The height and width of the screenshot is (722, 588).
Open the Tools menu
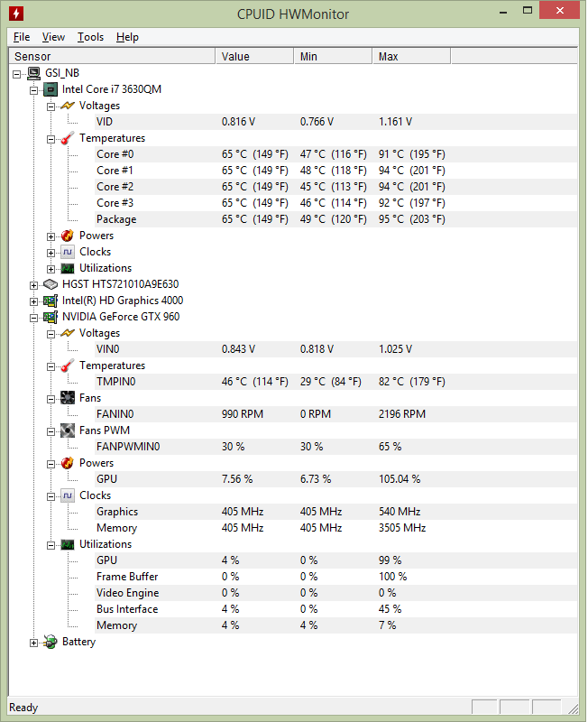tap(91, 37)
